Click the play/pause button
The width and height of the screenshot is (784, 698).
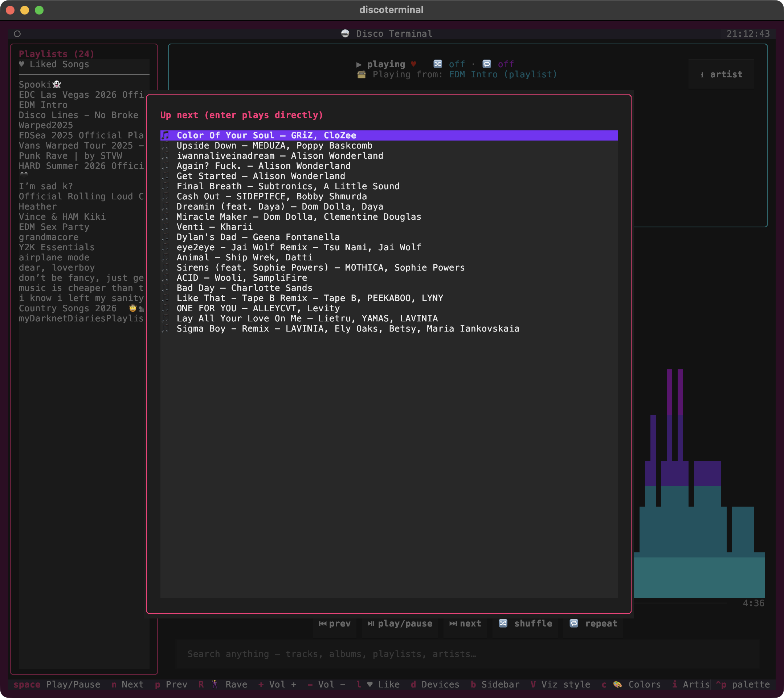point(400,624)
